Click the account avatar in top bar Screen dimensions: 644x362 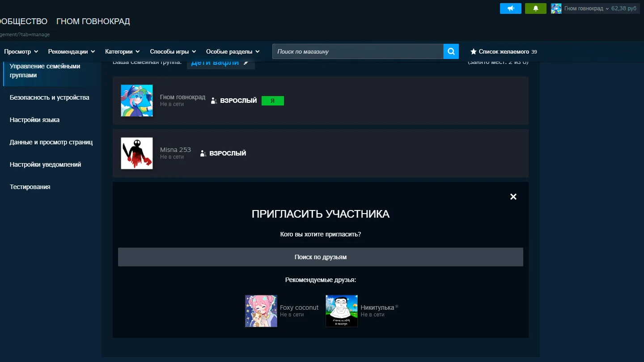coord(556,8)
